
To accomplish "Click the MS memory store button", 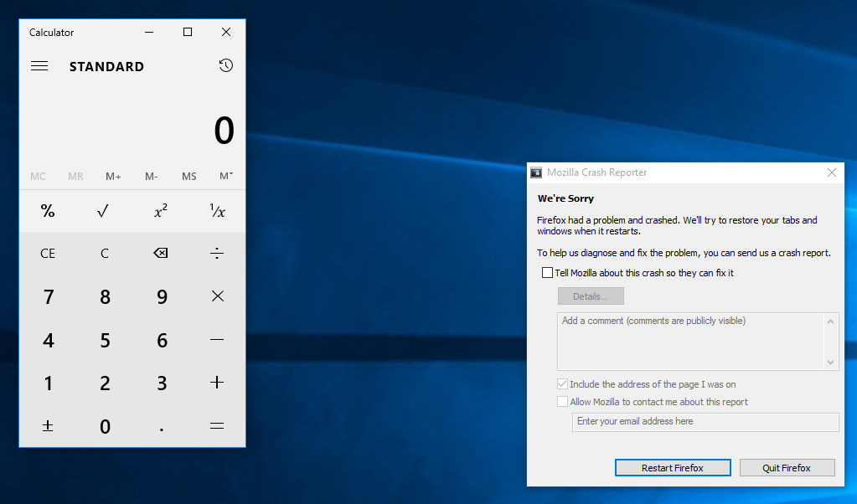I will pos(189,177).
